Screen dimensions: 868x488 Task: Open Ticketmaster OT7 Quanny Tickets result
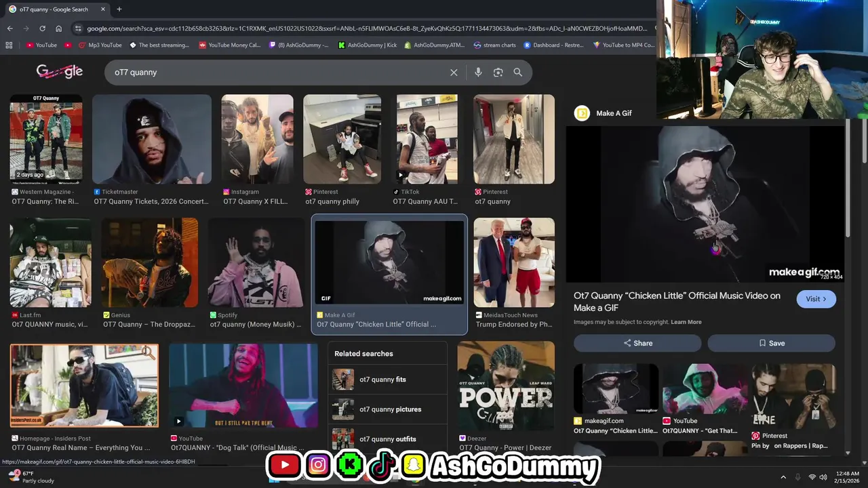152,139
